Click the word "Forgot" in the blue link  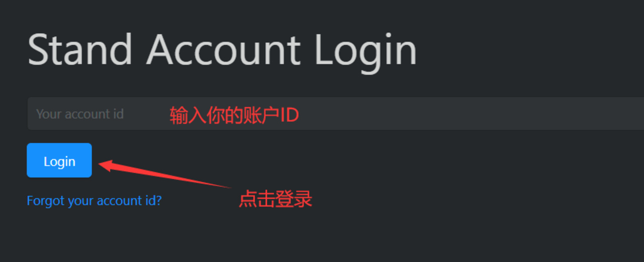click(x=46, y=201)
